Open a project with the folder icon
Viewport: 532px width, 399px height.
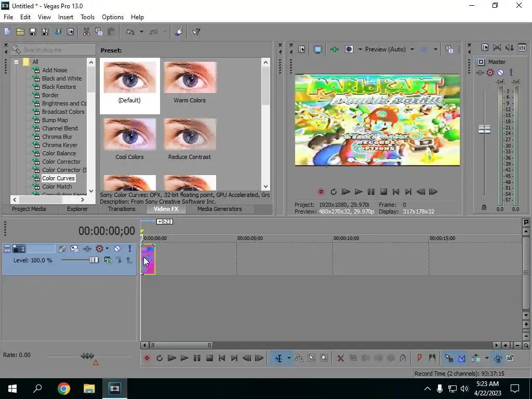20,32
